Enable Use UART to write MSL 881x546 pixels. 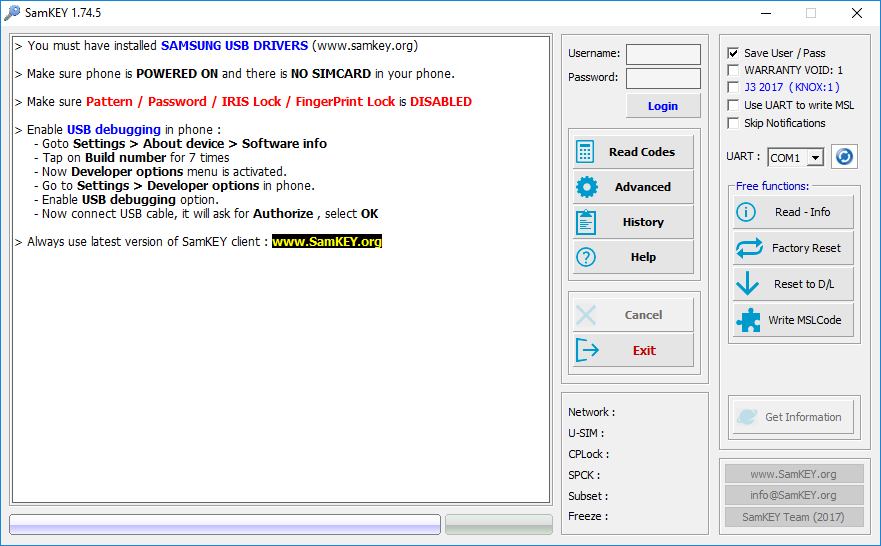pos(733,105)
